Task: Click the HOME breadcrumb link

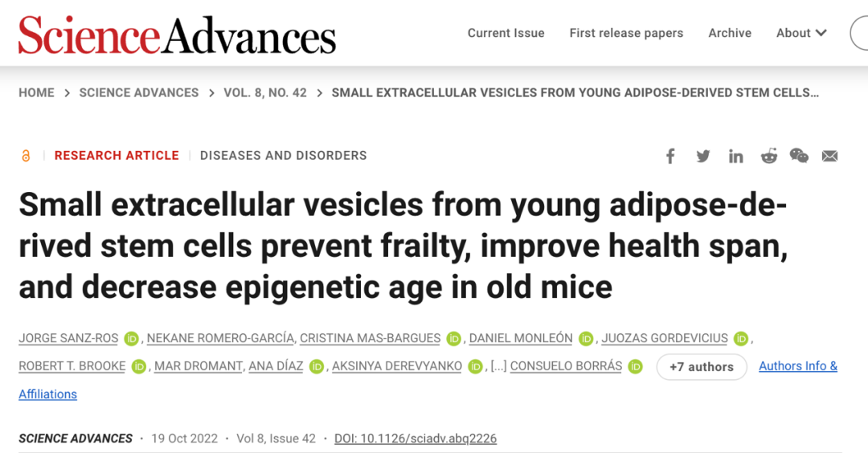Action: (x=36, y=93)
